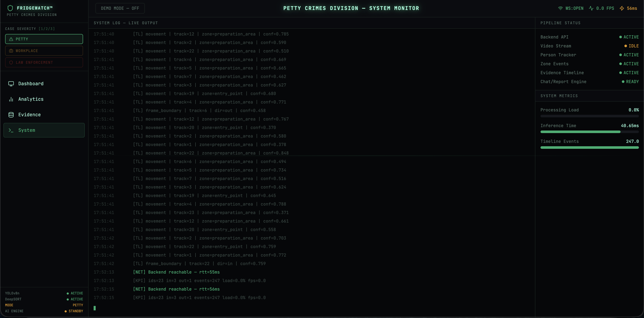Click the Timeline Events progress bar

point(589,148)
